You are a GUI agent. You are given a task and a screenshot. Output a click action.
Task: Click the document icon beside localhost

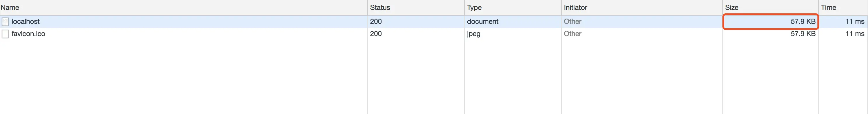coord(5,22)
